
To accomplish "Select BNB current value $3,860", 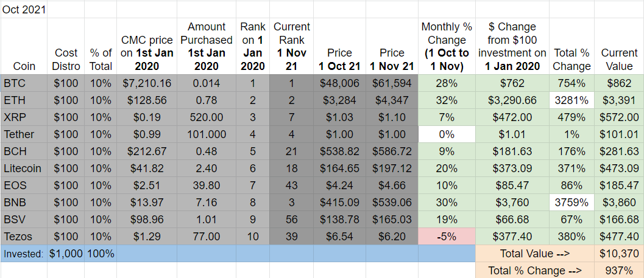I will 618,203.
